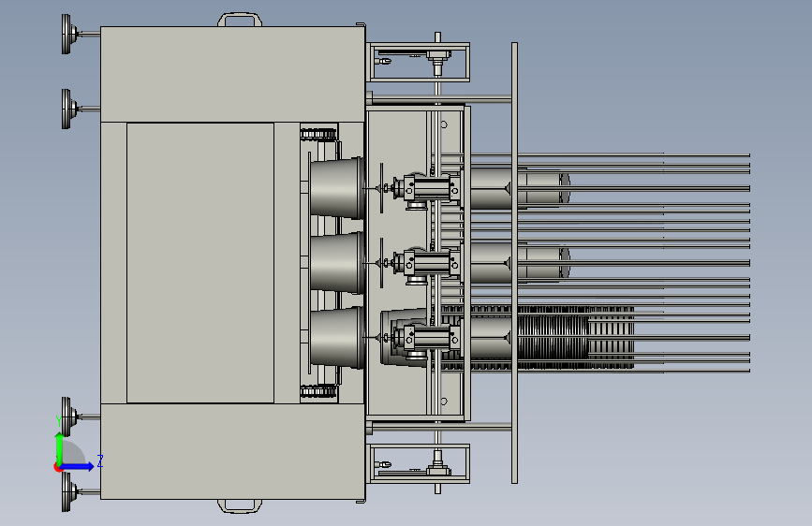Click the blue Z axis arrow of the triad
Viewport: 812px width, 526px height.
click(78, 466)
